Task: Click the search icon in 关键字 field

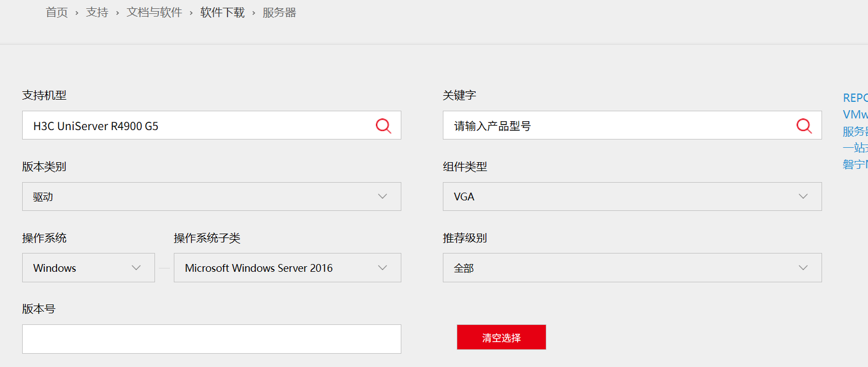Action: pos(804,126)
